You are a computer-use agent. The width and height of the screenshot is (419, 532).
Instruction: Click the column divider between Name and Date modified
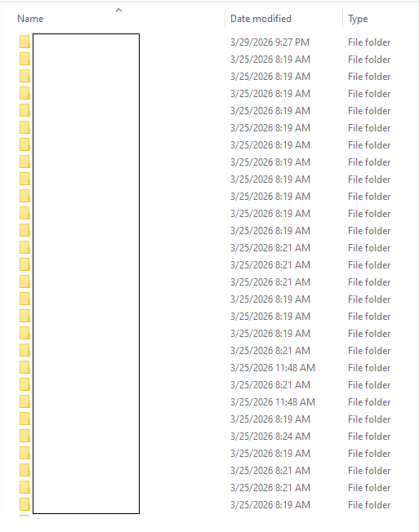pyautogui.click(x=225, y=19)
